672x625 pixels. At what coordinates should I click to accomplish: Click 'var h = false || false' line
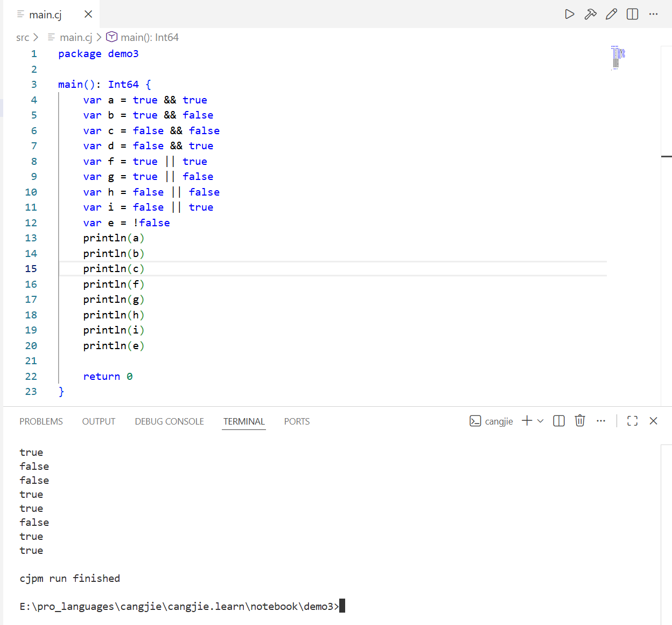151,192
